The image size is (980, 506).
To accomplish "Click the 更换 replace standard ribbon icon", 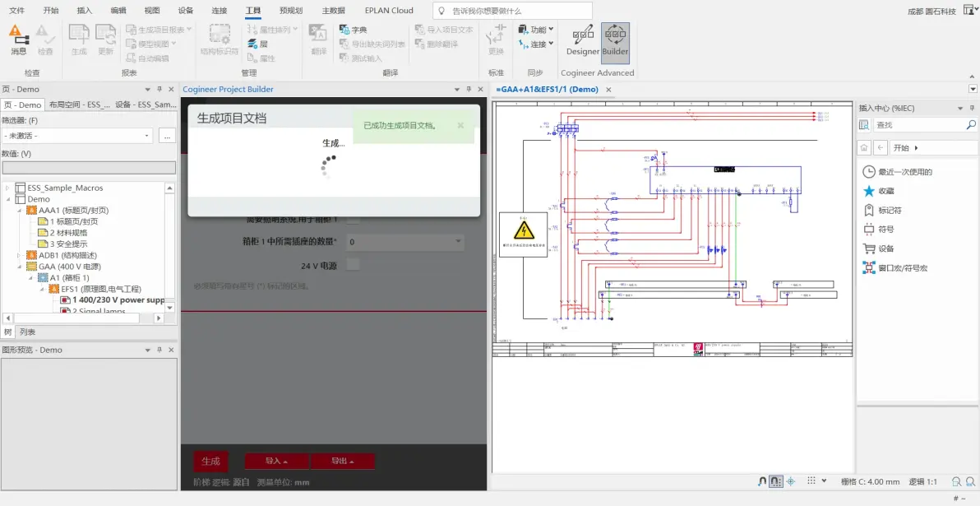I will (x=496, y=39).
